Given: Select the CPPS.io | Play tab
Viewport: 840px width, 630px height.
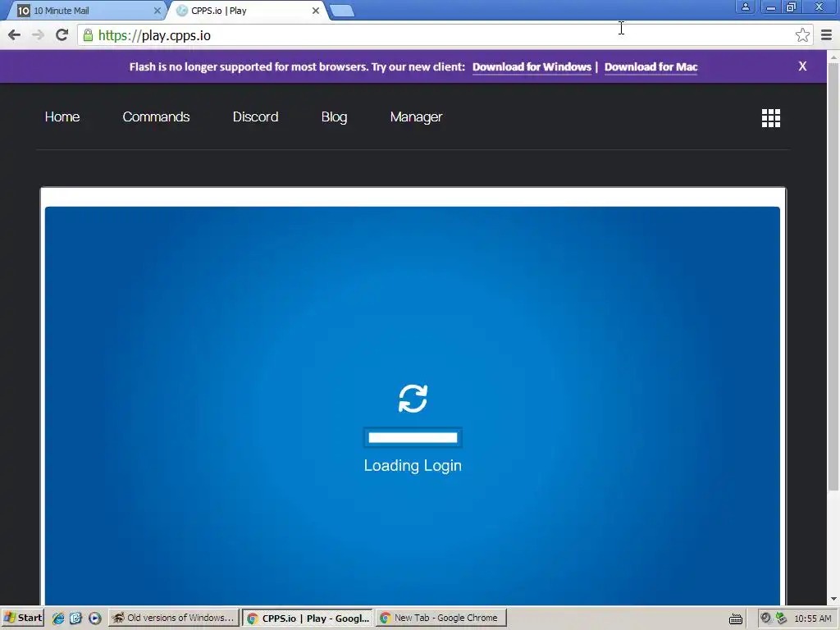Looking at the screenshot, I should 248,11.
